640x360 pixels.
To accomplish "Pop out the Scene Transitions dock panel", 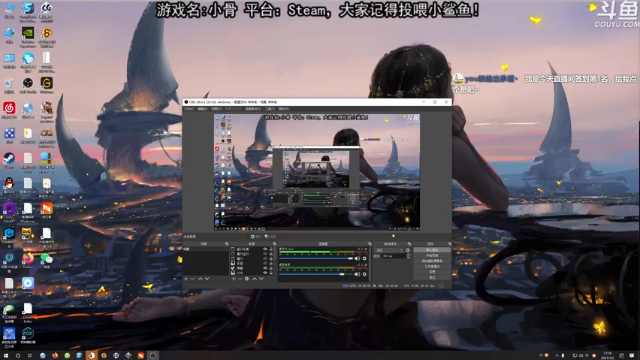I will [409, 244].
